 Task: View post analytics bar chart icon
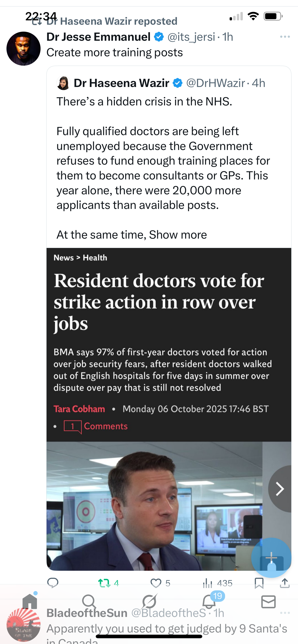click(x=207, y=583)
